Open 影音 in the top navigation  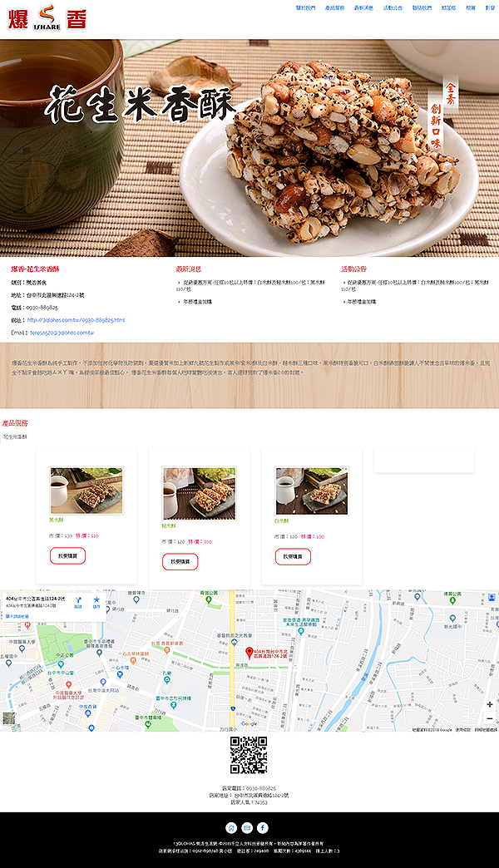490,8
